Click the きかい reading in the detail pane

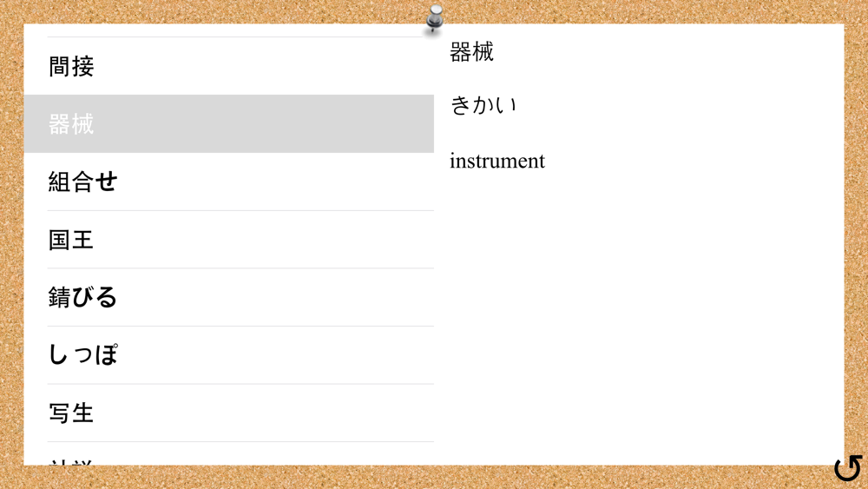(x=483, y=105)
